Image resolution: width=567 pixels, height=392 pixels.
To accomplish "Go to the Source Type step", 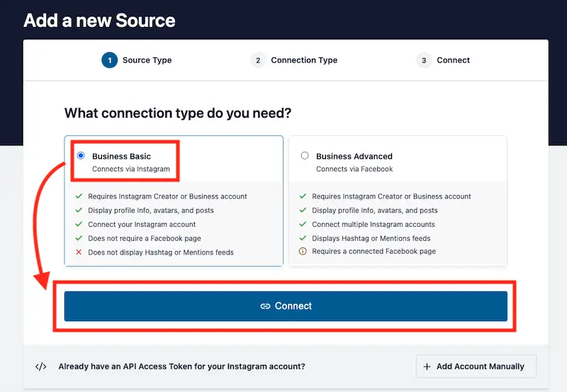I will click(137, 60).
